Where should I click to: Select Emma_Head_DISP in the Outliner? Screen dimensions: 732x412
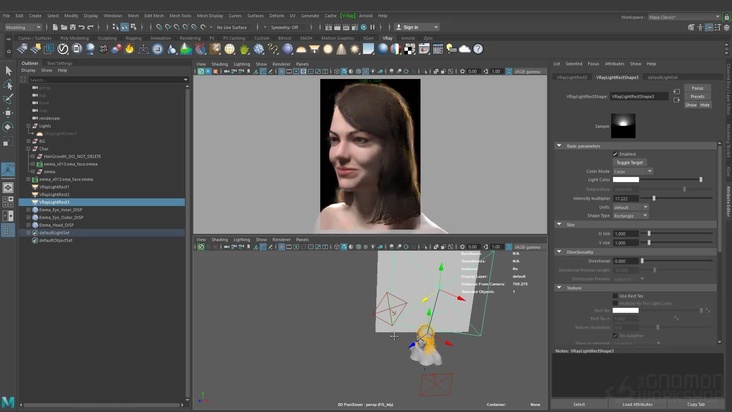coord(56,225)
